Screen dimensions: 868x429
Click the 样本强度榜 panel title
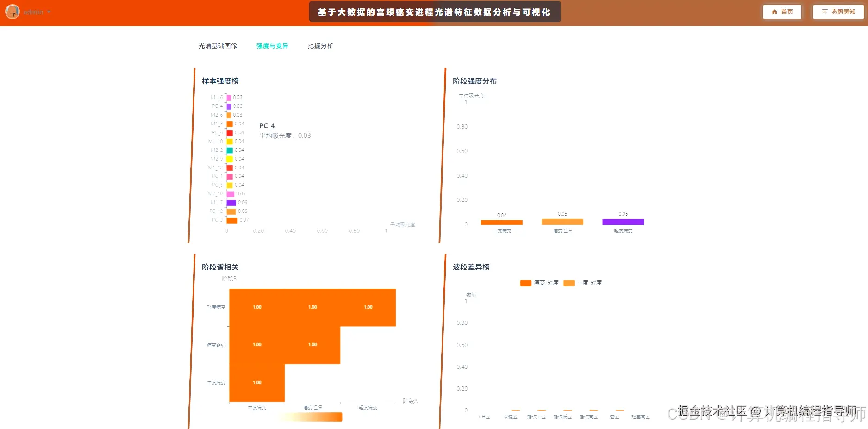[x=220, y=81]
